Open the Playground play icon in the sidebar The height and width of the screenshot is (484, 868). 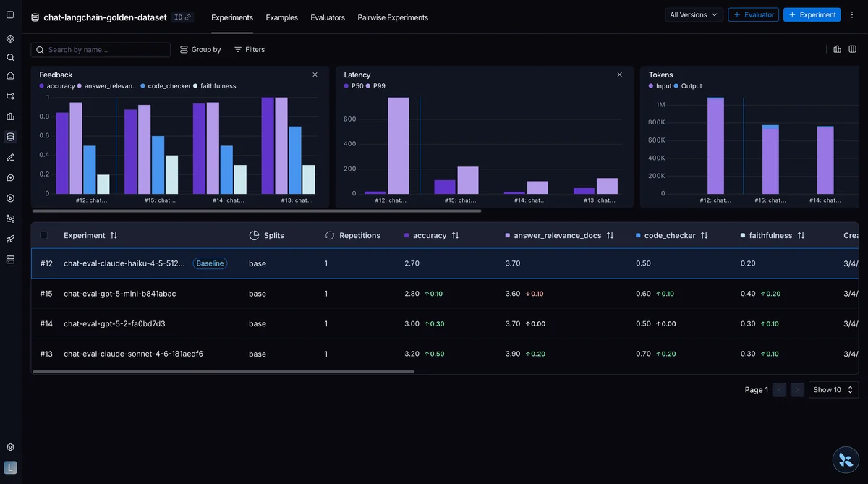click(x=10, y=198)
